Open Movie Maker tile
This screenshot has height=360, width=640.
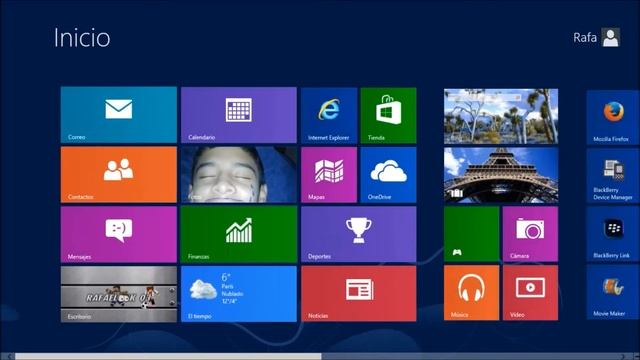(613, 292)
